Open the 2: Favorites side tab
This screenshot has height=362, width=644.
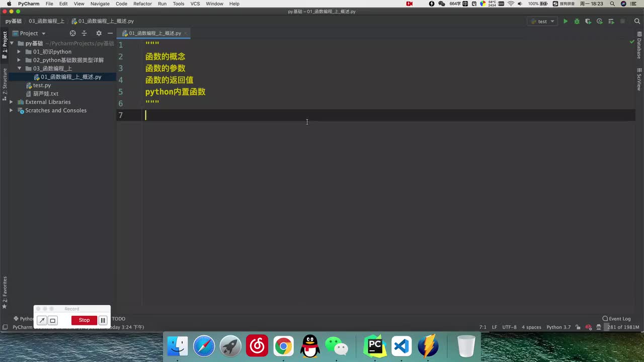point(5,293)
